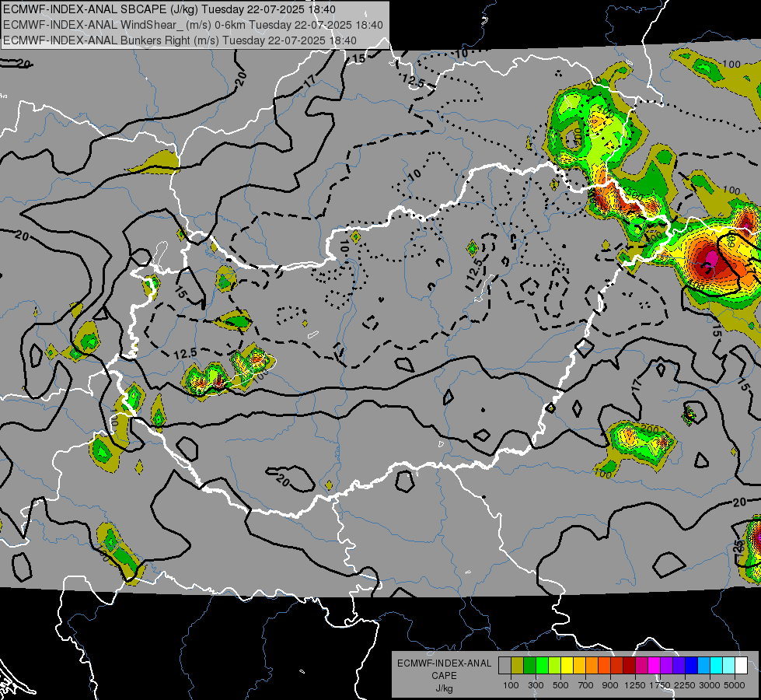Click the legend value label 1250
This screenshot has width=761, height=700.
635,685
